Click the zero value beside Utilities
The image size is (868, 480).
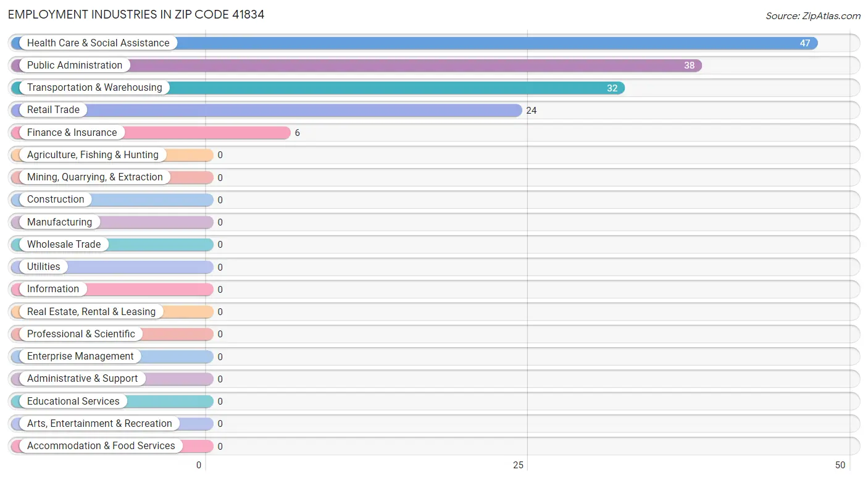(x=220, y=267)
